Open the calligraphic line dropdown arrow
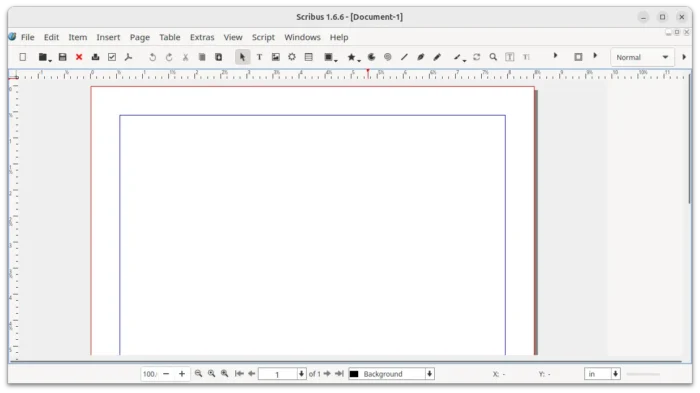Screen dimensions: 700x393 464,60
